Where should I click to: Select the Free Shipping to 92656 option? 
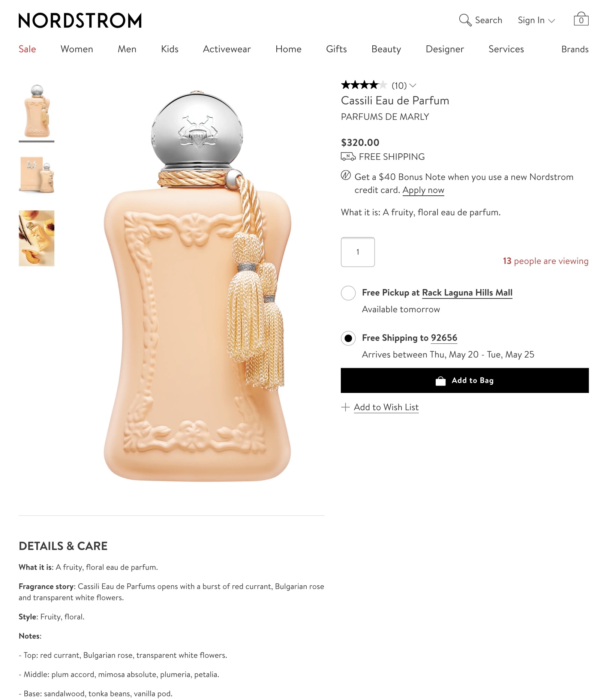[348, 338]
